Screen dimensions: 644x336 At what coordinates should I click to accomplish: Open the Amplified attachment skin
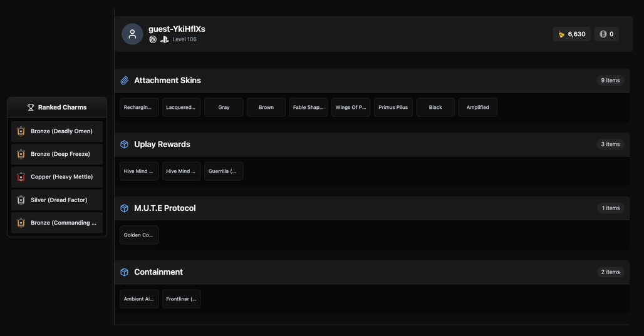[477, 107]
